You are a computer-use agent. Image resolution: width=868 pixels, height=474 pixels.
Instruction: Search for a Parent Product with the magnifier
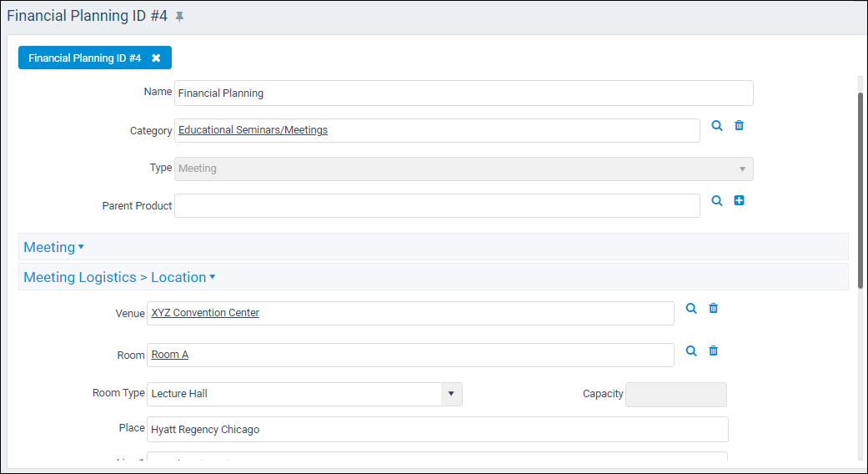(x=717, y=201)
